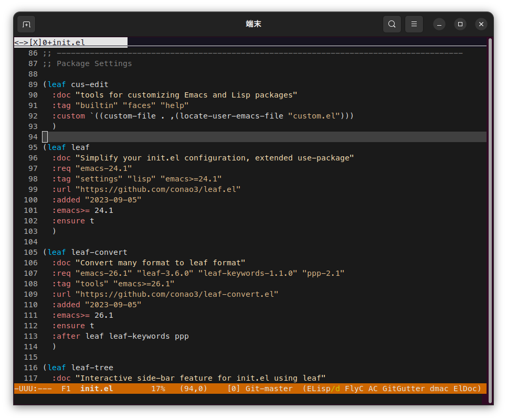Click the <-> marker in the tab line
The image size is (507, 420).
pos(21,42)
